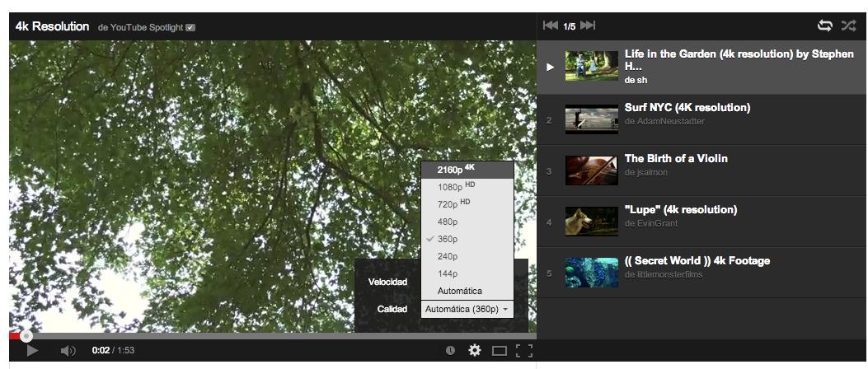Viewport: 868px width, 369px height.
Task: Skip to previous video in playlist
Action: pos(551,26)
